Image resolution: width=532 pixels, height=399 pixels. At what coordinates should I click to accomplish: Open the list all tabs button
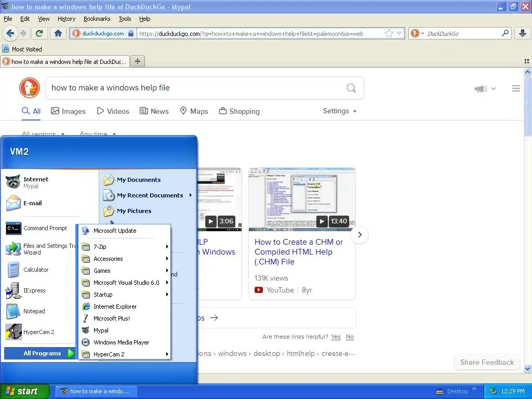tap(527, 61)
